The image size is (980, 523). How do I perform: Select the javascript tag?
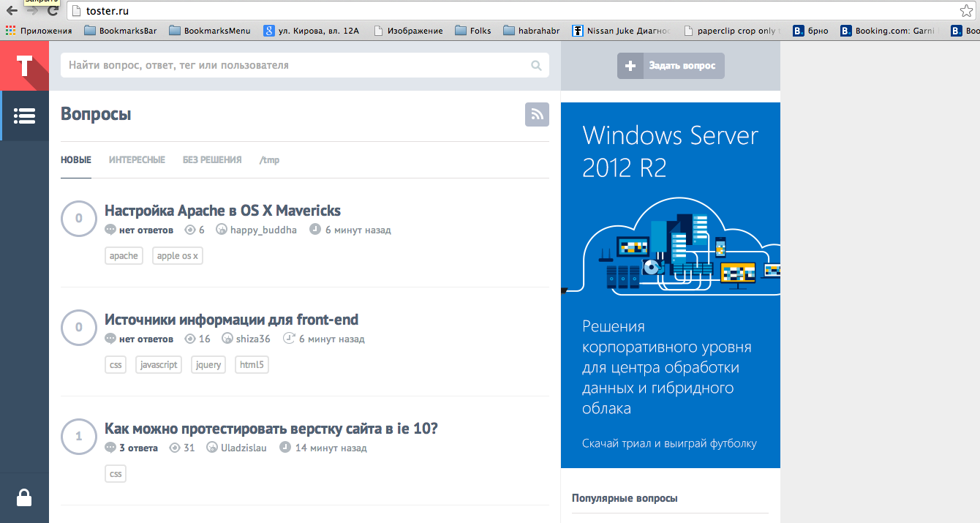(x=159, y=365)
